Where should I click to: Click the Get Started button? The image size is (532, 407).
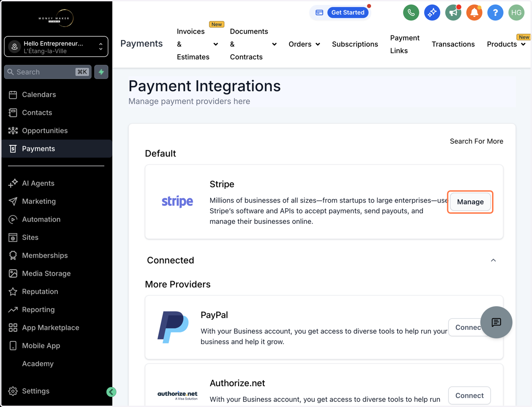pyautogui.click(x=348, y=12)
